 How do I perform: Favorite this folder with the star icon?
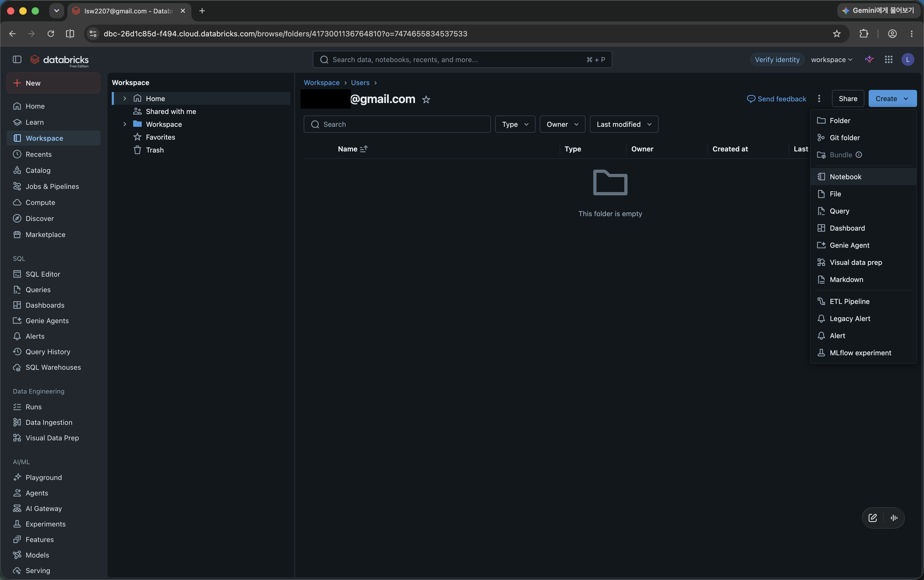click(426, 100)
